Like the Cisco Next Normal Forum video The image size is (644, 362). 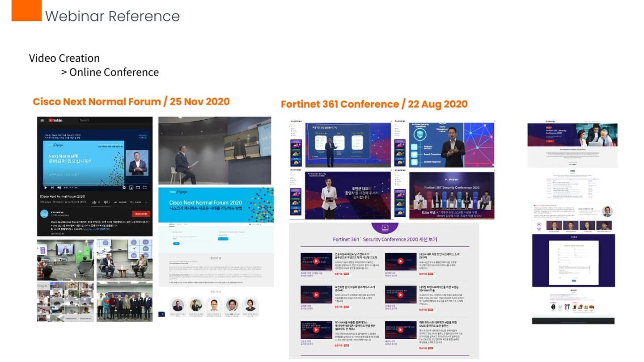(x=95, y=202)
